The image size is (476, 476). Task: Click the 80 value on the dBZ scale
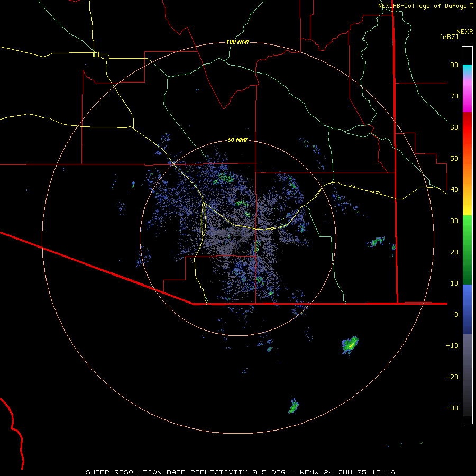454,65
